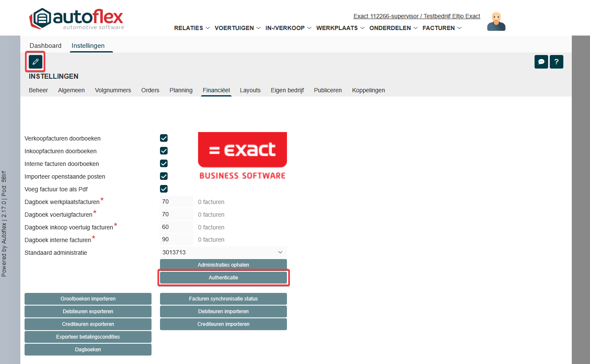Open the RELATIES menu
Image resolution: width=590 pixels, height=364 pixels.
click(x=192, y=28)
